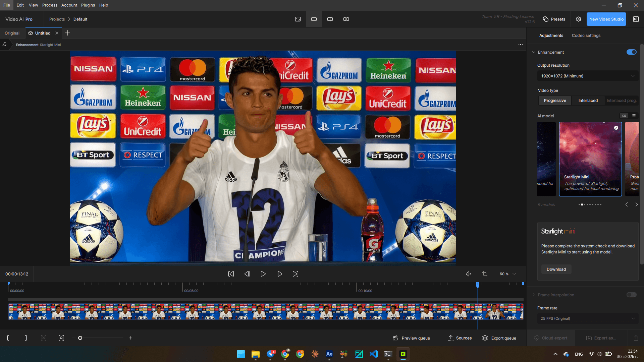Open the crop tool
This screenshot has width=644, height=362.
click(x=485, y=274)
